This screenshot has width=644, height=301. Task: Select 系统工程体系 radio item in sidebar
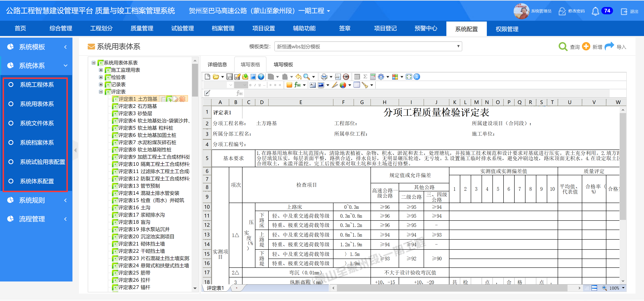(x=37, y=85)
